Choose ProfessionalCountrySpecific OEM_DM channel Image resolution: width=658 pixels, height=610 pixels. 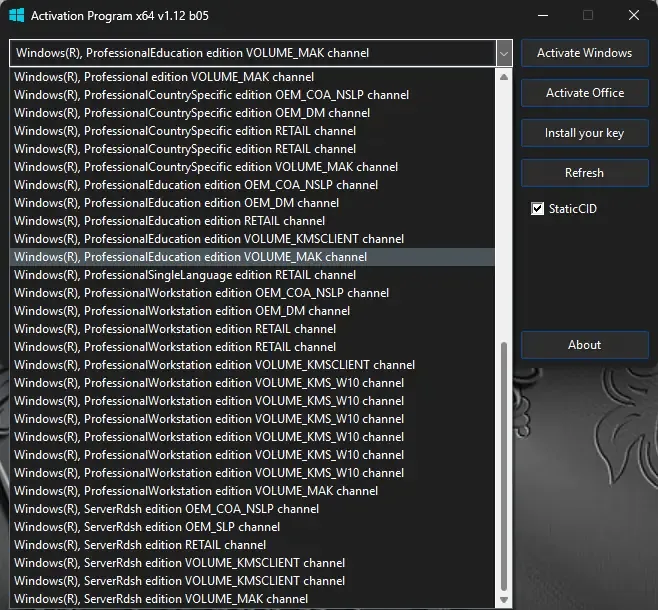tap(252, 113)
